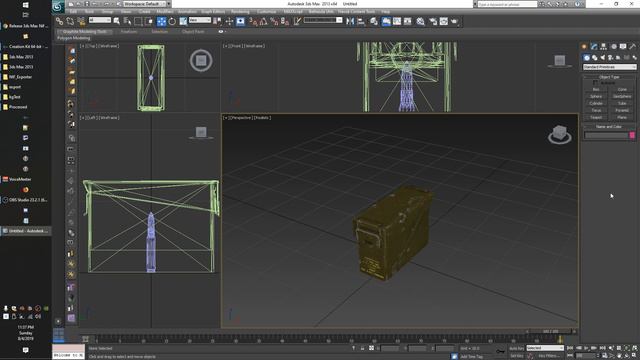Screen dimensions: 640x360
Task: Open the Customize menu
Action: pyautogui.click(x=266, y=12)
